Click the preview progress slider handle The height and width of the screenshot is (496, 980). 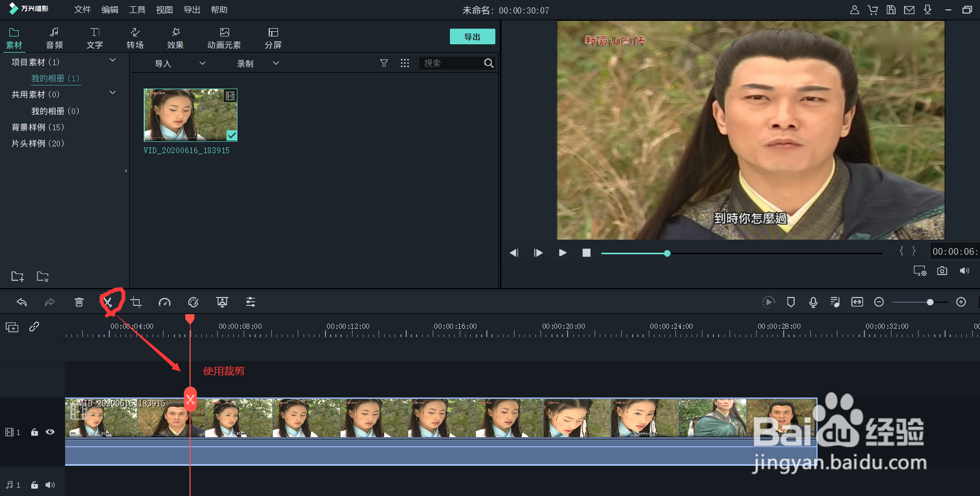pyautogui.click(x=667, y=253)
